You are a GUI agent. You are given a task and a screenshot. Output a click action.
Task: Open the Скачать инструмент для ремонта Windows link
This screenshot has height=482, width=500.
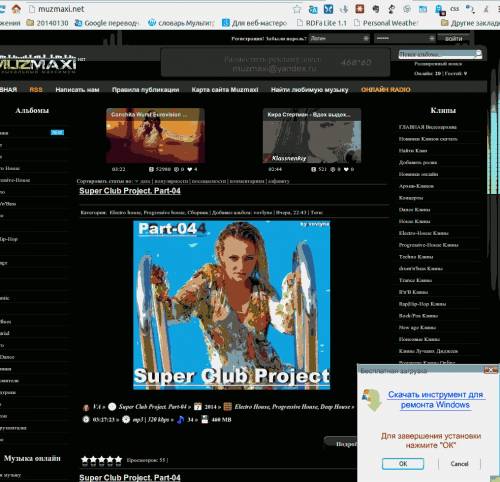click(x=435, y=399)
